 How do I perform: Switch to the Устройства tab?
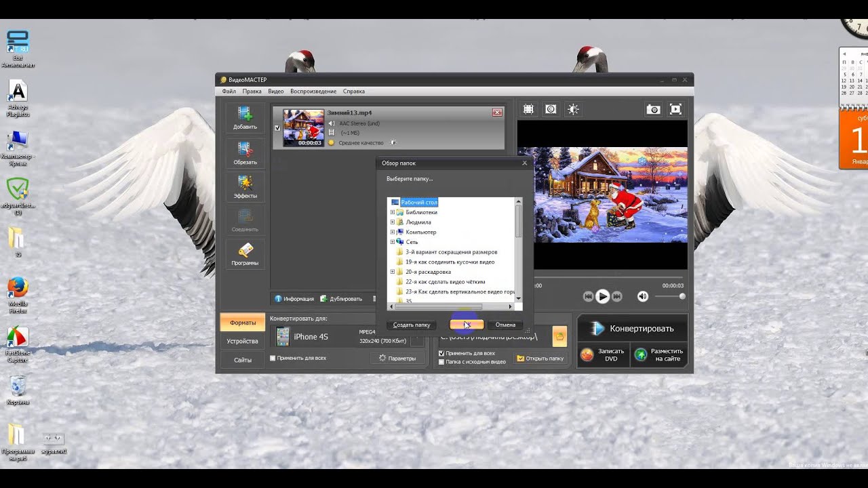click(243, 341)
